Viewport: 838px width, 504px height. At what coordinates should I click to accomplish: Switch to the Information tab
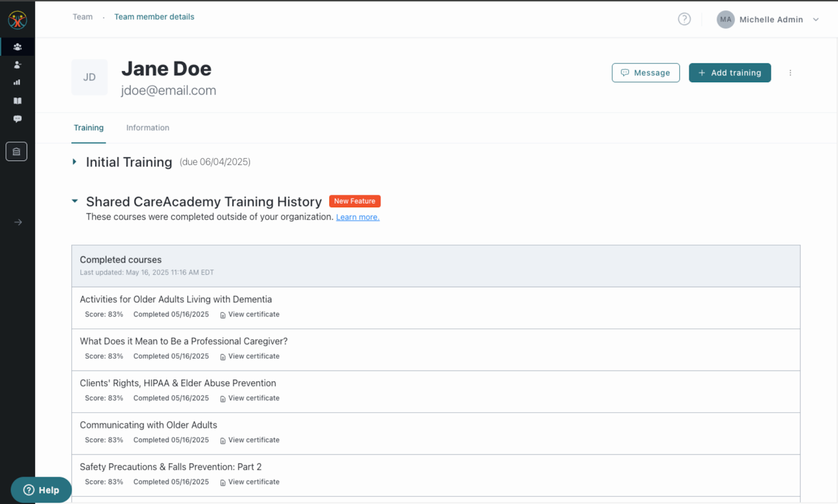click(148, 128)
